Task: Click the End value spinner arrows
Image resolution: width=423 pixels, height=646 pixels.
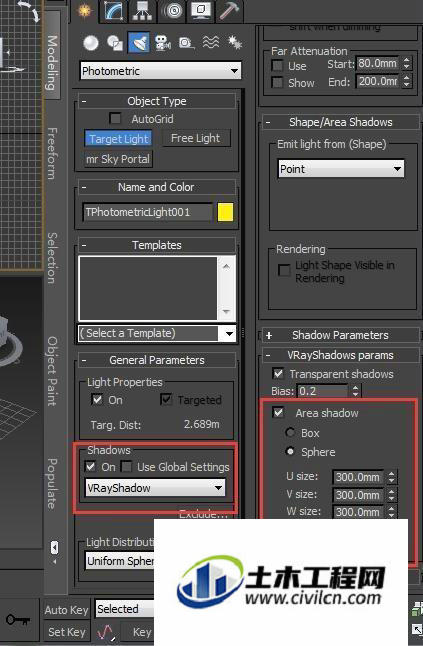Action: 407,81
